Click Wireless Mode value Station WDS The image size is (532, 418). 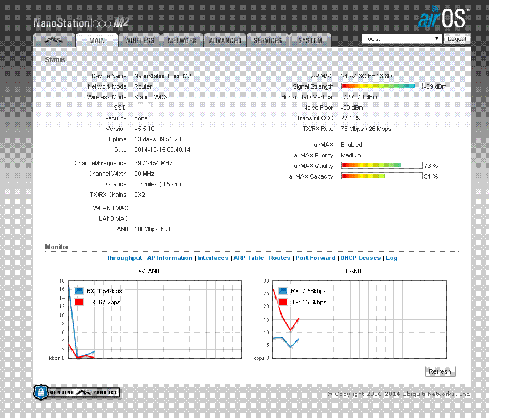pos(151,97)
